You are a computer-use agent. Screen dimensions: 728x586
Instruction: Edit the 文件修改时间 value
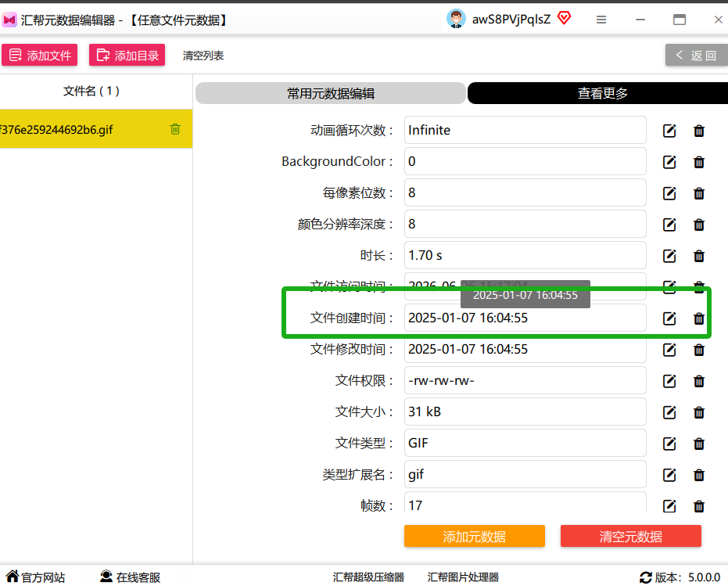coord(669,350)
